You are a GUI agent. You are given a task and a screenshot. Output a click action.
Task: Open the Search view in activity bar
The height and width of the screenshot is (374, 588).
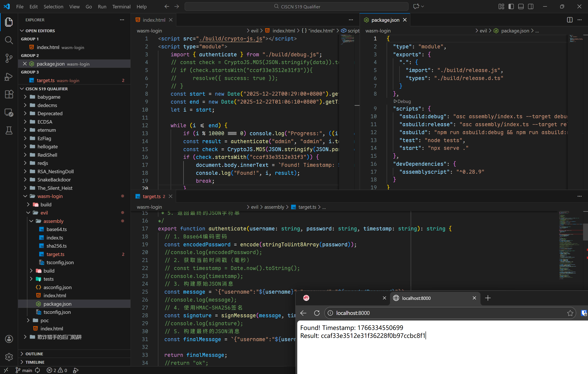click(9, 40)
